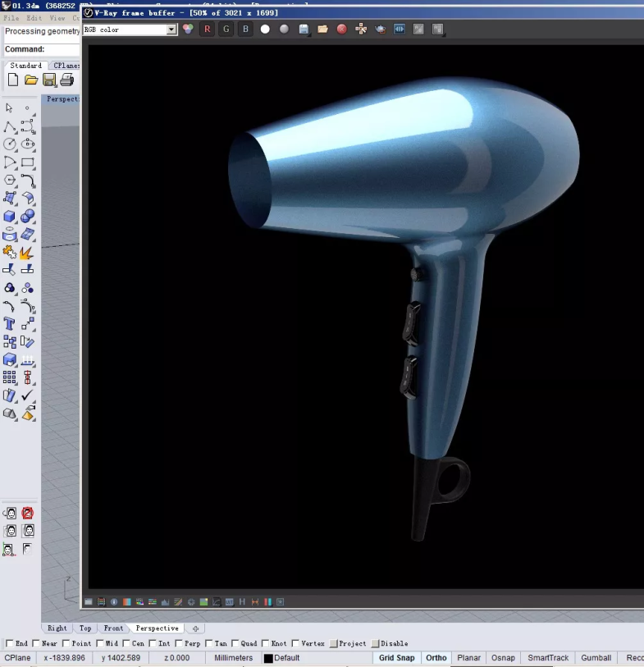The image size is (644, 667).
Task: Turn on SmartTrack in status bar
Action: 547,658
